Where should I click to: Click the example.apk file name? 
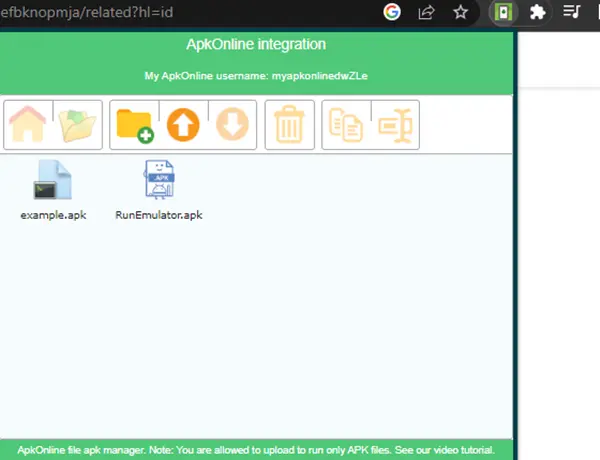click(x=53, y=215)
